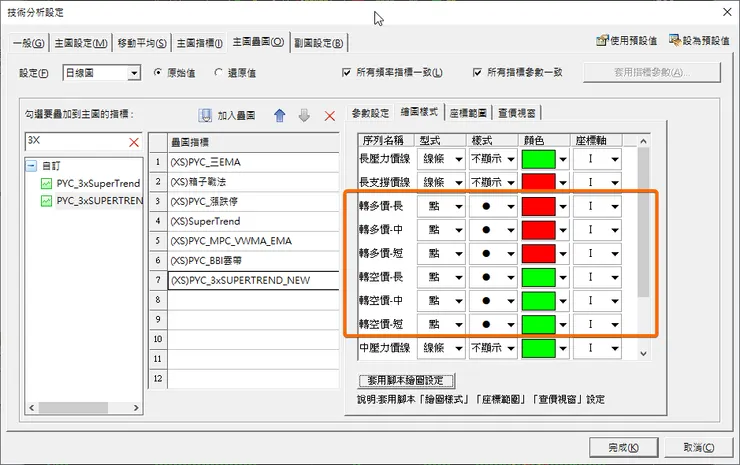Select PYC_3xSuperTrend indicator icon in tree
740x465 pixels.
[x=46, y=183]
